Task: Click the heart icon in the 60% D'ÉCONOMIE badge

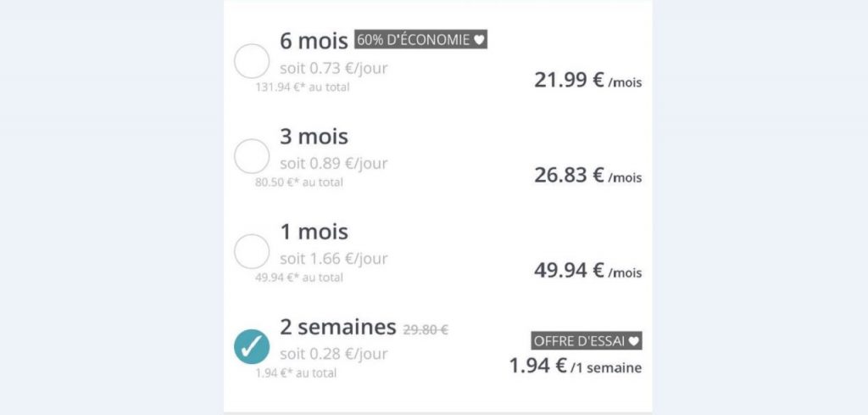Action: coord(480,40)
